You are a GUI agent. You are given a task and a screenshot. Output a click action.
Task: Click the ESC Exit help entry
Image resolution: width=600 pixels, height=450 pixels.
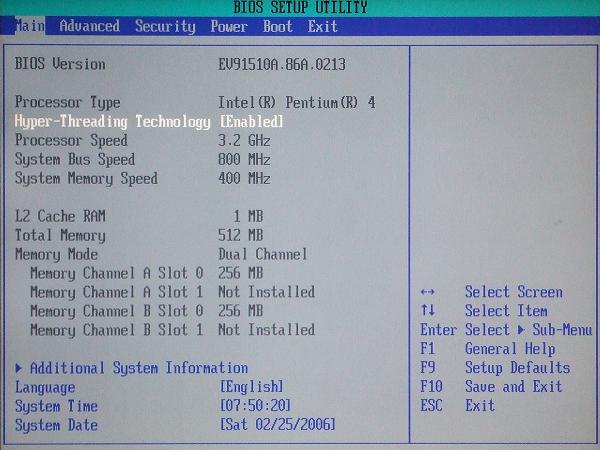tap(479, 406)
